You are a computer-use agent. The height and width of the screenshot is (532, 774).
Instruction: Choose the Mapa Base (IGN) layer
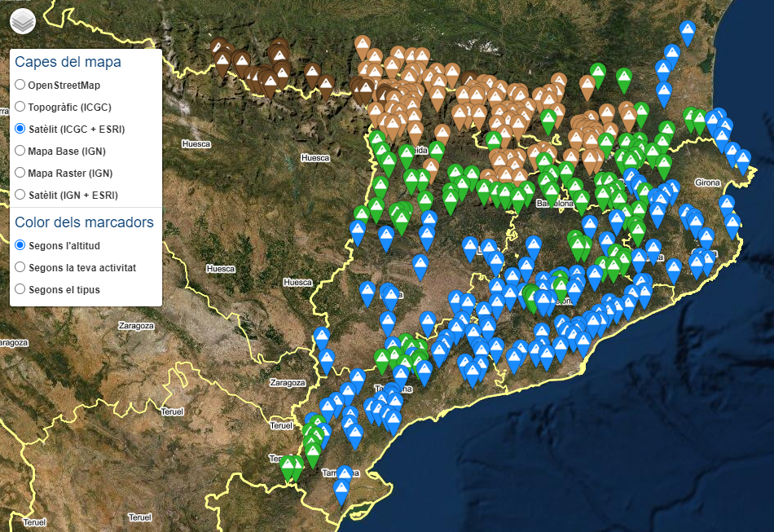click(x=19, y=151)
